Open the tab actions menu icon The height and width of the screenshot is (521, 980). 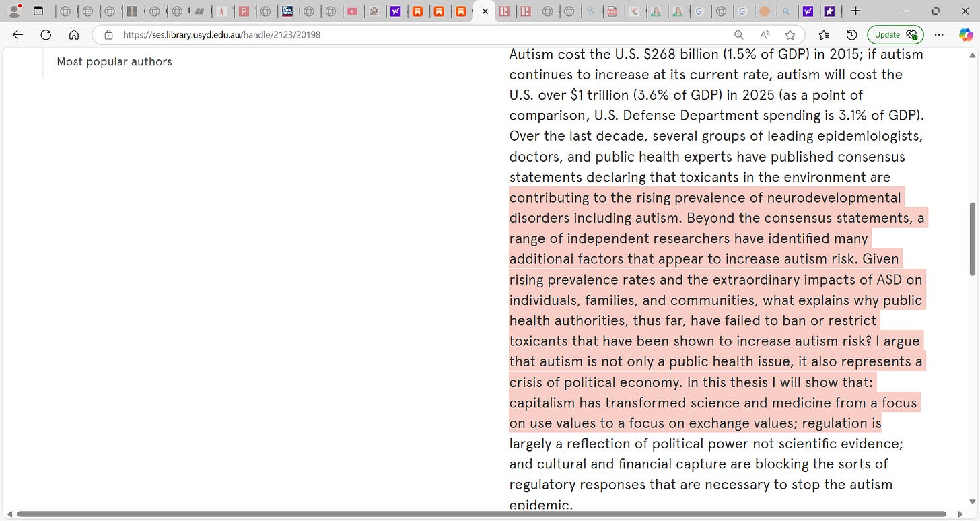coord(38,11)
